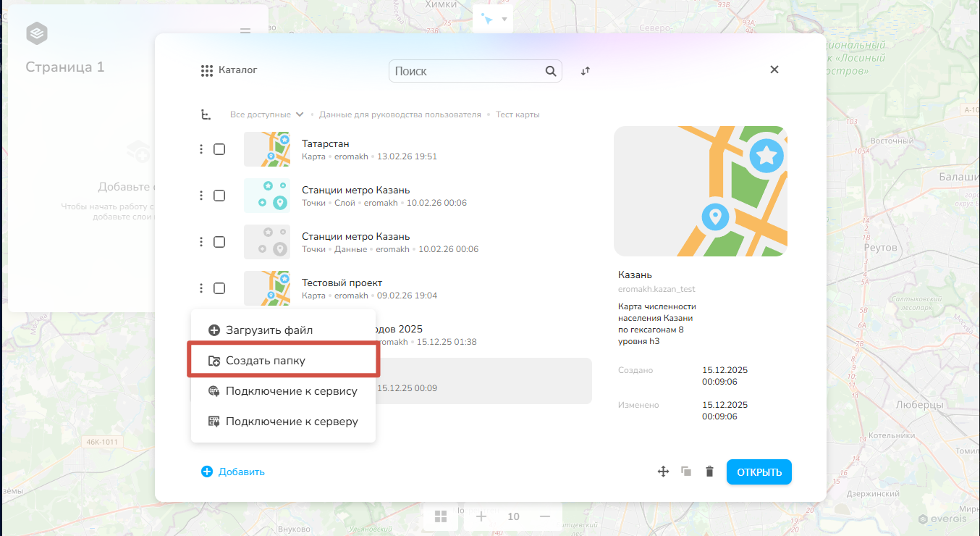Image resolution: width=980 pixels, height=536 pixels.
Task: Open three-dot menu for Тестовый проект
Action: click(x=201, y=288)
